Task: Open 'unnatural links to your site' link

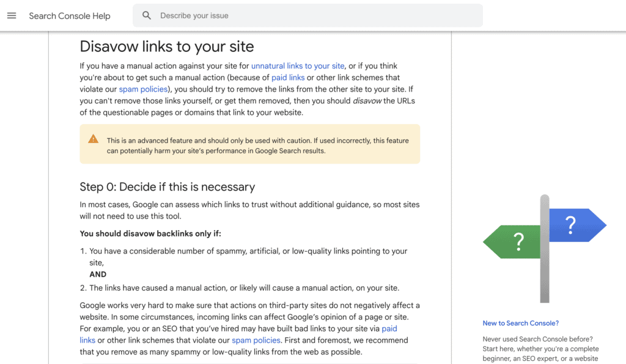Action: [x=298, y=66]
